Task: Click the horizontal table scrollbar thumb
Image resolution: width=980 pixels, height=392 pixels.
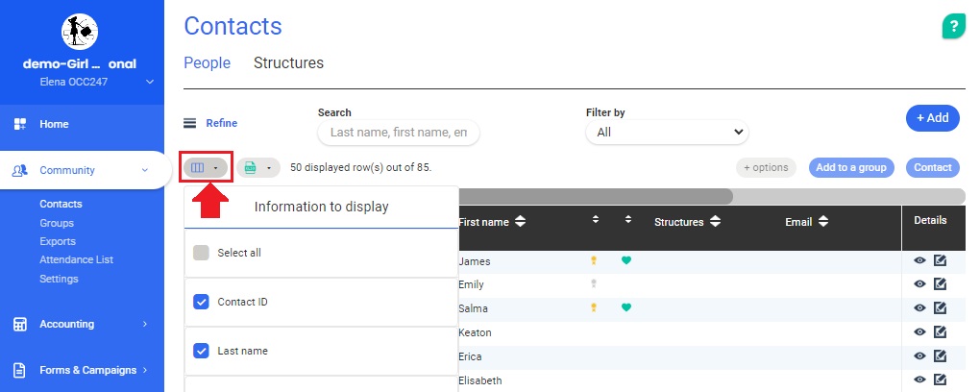Action: click(595, 196)
